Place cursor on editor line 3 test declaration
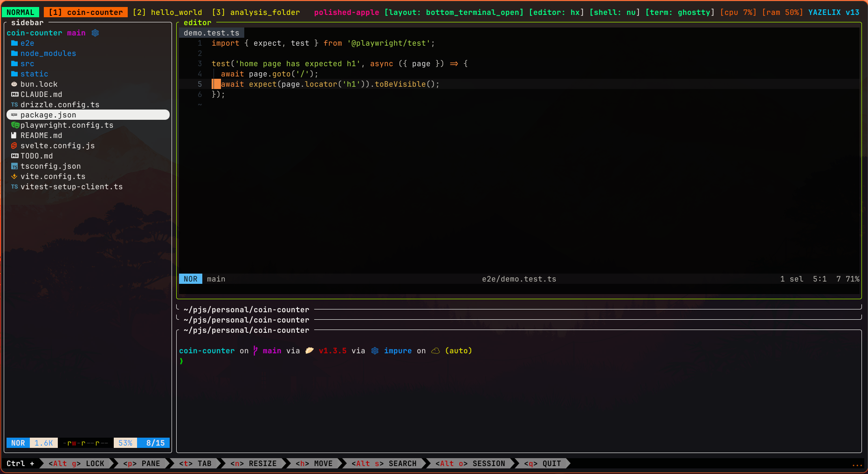This screenshot has height=474, width=868. tap(339, 64)
